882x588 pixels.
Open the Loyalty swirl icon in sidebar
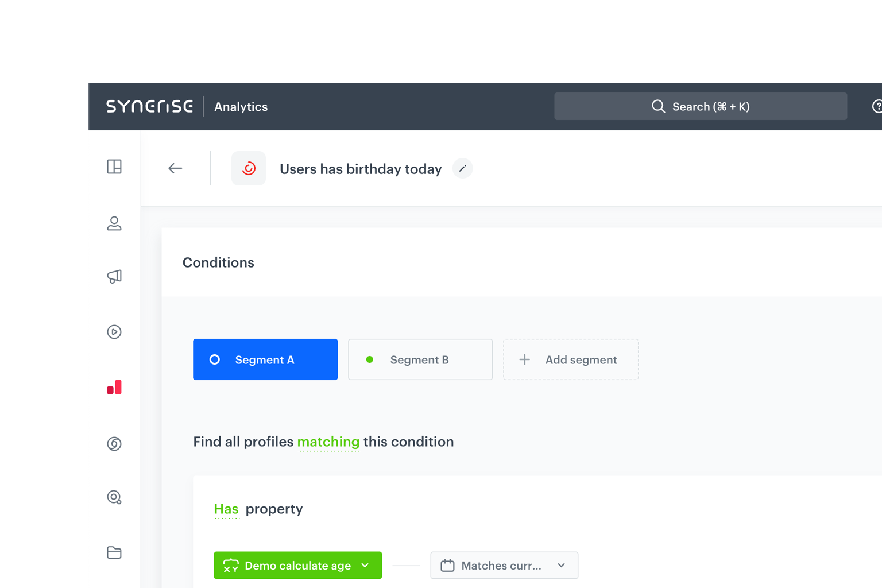pos(114,443)
